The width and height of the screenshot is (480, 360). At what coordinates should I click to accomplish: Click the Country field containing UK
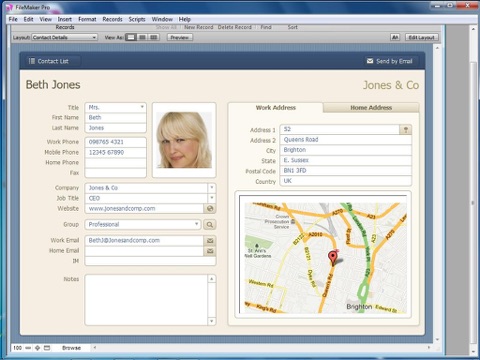pyautogui.click(x=346, y=181)
